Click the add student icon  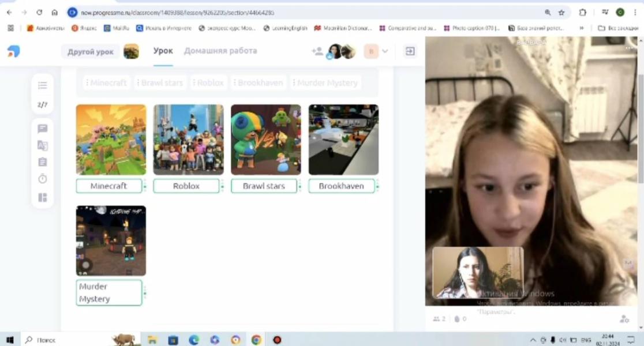[x=317, y=51]
